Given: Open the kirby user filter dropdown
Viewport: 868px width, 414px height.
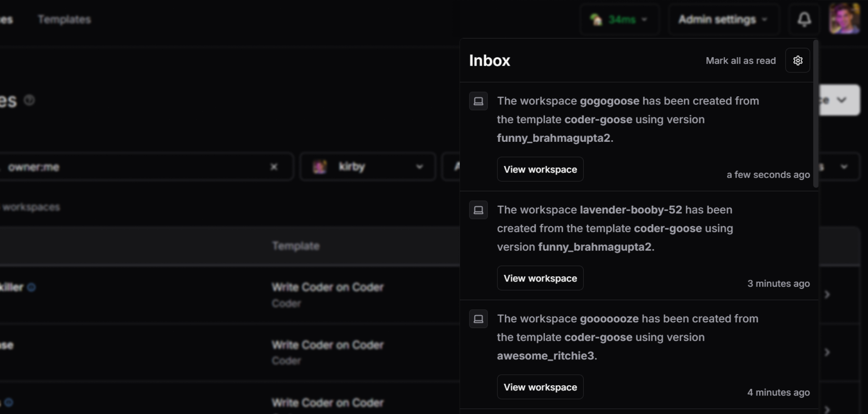Looking at the screenshot, I should (x=368, y=167).
